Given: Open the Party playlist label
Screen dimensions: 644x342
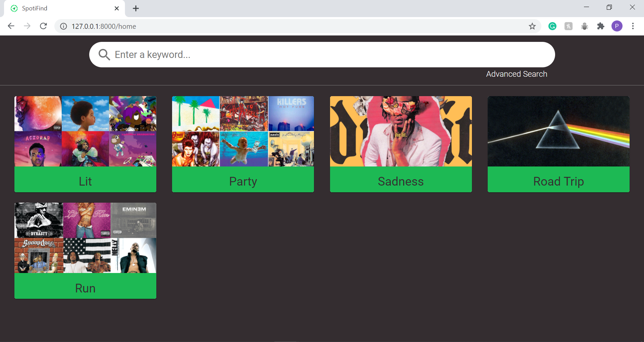Looking at the screenshot, I should 243,181.
